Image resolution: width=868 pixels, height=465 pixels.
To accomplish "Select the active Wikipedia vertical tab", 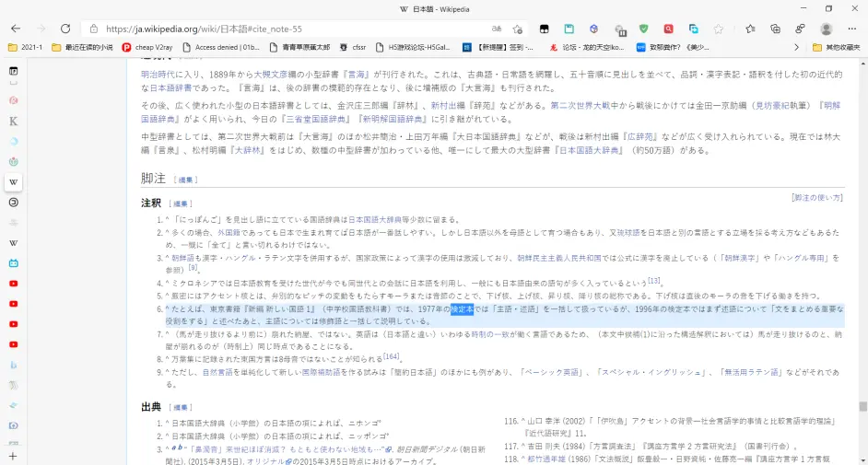I will pyautogui.click(x=13, y=182).
